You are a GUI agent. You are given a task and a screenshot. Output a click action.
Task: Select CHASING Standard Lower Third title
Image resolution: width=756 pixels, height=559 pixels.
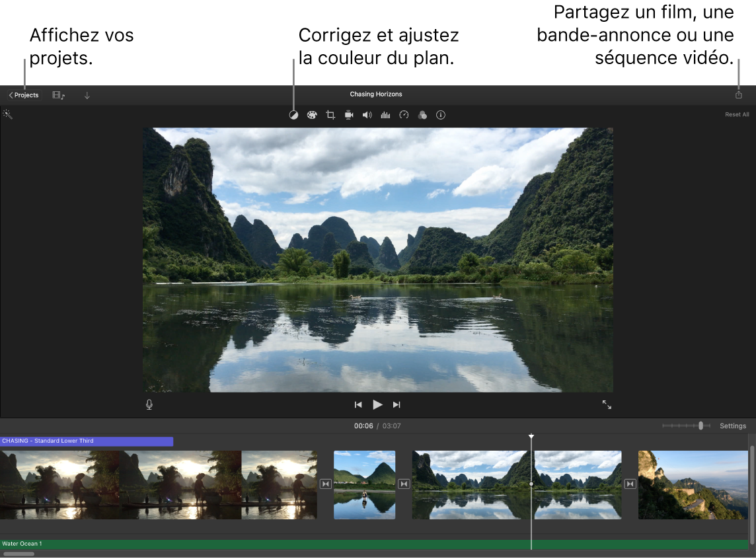click(87, 441)
